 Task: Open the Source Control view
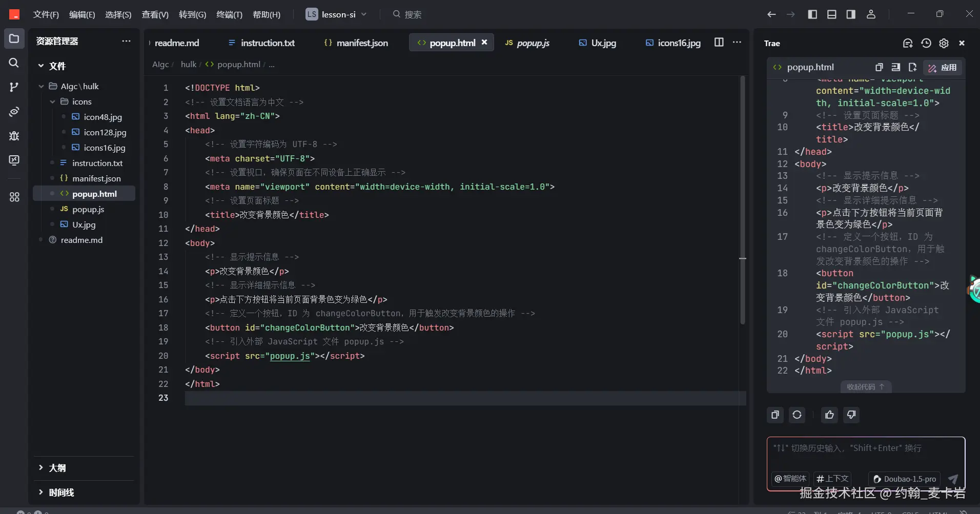tap(14, 87)
